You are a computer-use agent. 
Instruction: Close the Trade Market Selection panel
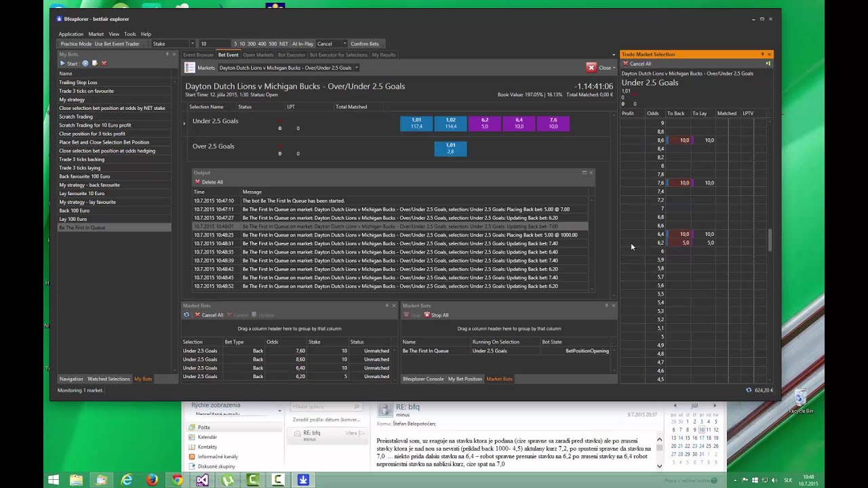pyautogui.click(x=769, y=54)
